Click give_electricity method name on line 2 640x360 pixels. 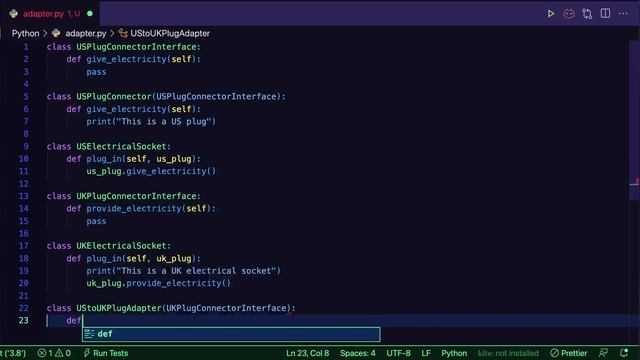point(126,59)
